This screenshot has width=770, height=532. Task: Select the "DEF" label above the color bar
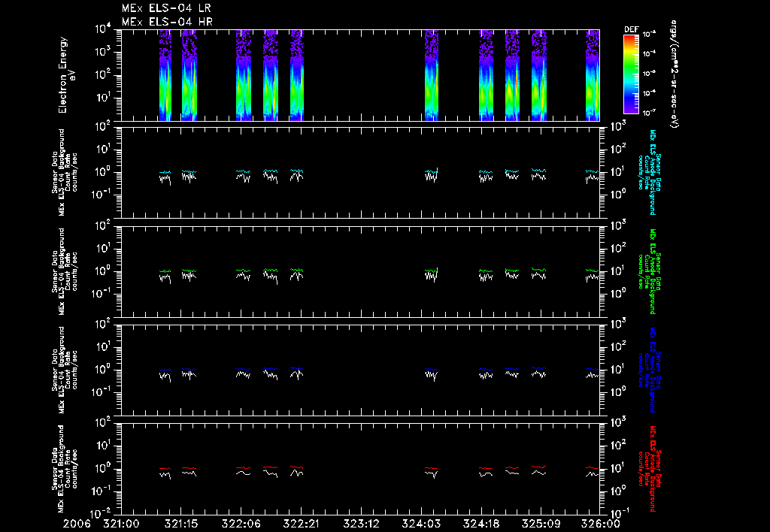coord(631,29)
